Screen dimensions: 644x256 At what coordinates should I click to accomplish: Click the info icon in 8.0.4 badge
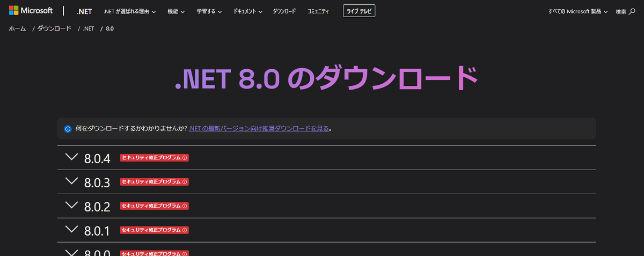(x=185, y=158)
